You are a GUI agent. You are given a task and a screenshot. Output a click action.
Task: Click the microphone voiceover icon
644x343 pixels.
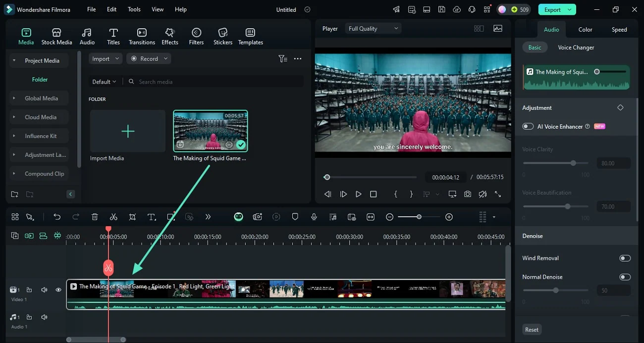tap(314, 217)
